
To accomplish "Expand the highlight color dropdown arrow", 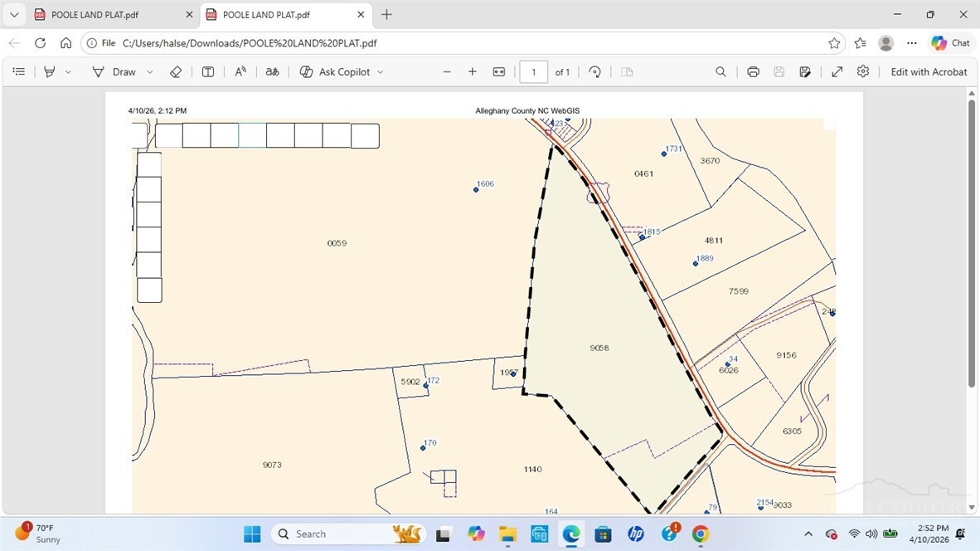I will [68, 72].
